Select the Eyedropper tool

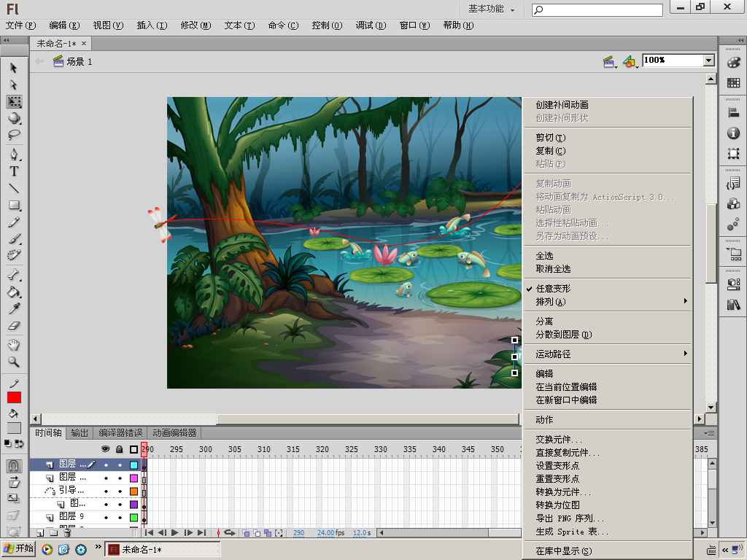[14, 308]
